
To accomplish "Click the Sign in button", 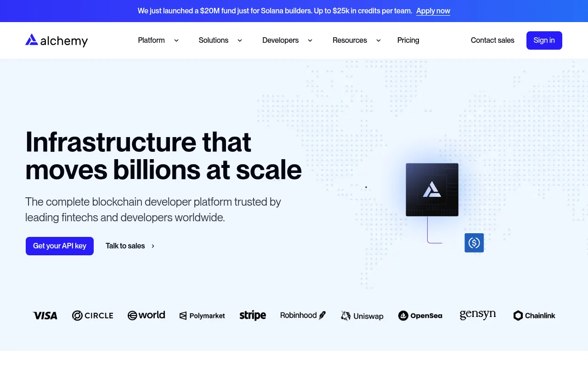I will [544, 40].
